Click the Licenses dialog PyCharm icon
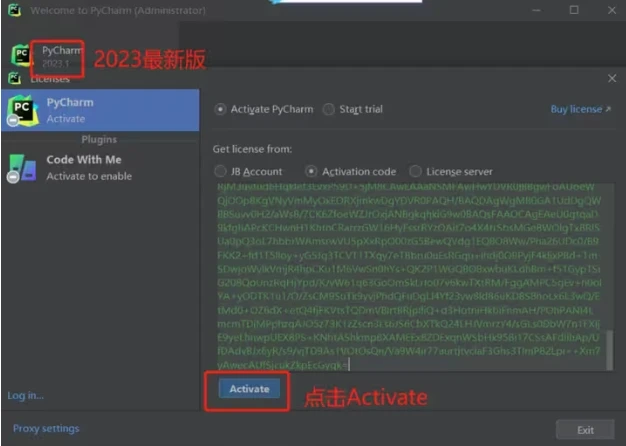 coord(14,78)
